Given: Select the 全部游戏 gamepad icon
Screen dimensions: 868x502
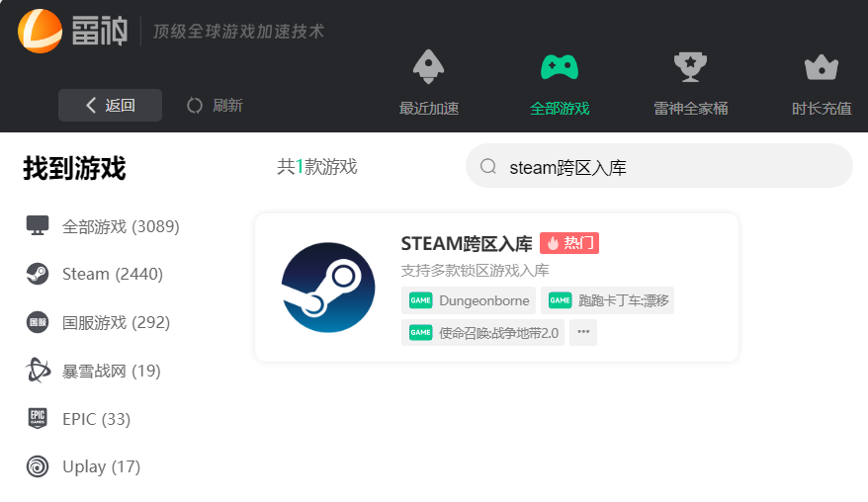Looking at the screenshot, I should coord(559,67).
